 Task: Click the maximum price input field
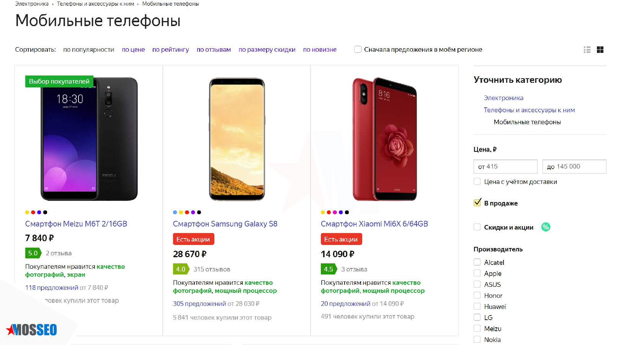click(574, 166)
